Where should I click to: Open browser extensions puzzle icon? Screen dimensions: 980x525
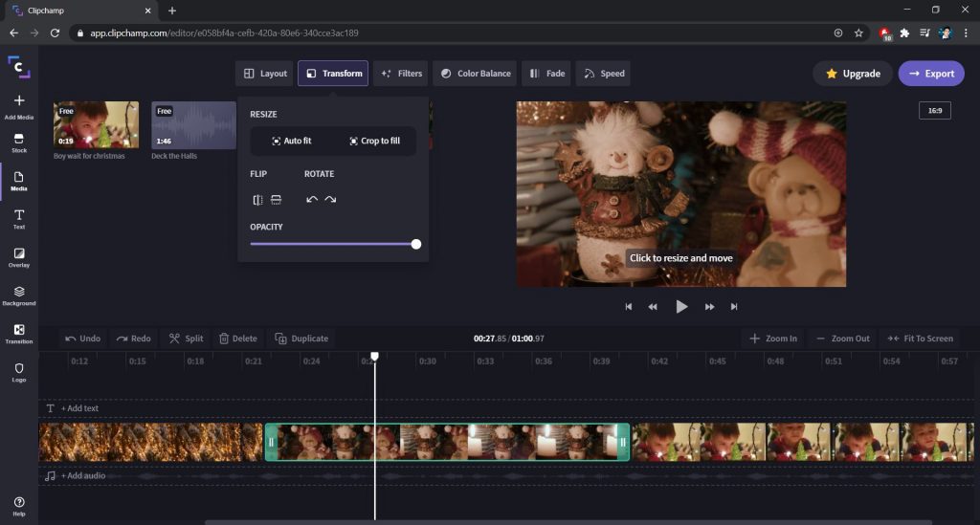[904, 33]
